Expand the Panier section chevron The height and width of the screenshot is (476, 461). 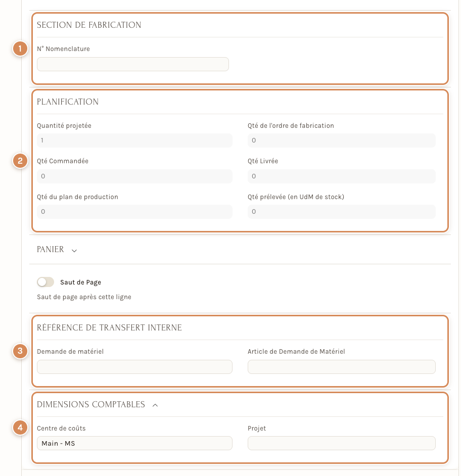coord(74,251)
